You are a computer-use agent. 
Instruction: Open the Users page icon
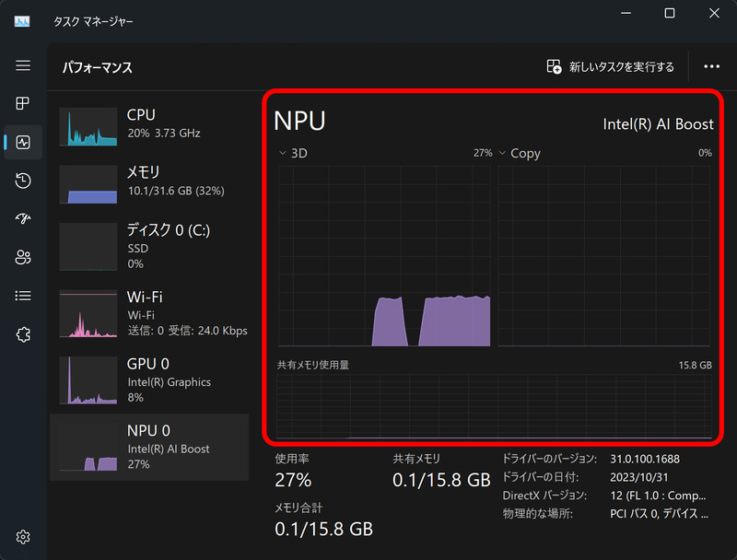pyautogui.click(x=23, y=258)
